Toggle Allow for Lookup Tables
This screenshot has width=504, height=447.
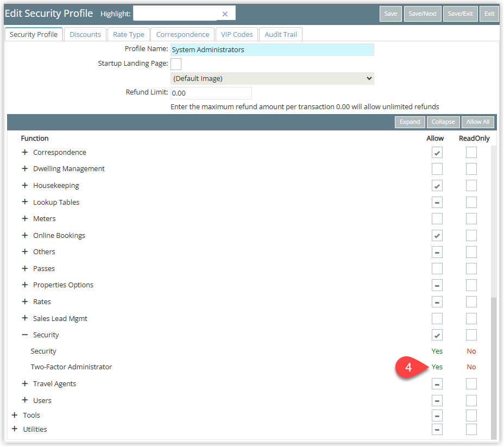click(437, 203)
